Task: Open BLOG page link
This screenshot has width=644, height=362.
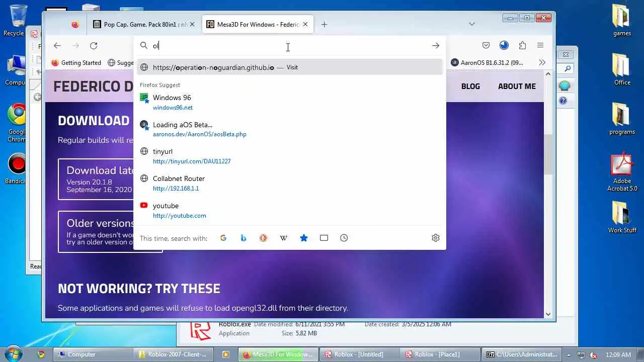Action: [470, 86]
